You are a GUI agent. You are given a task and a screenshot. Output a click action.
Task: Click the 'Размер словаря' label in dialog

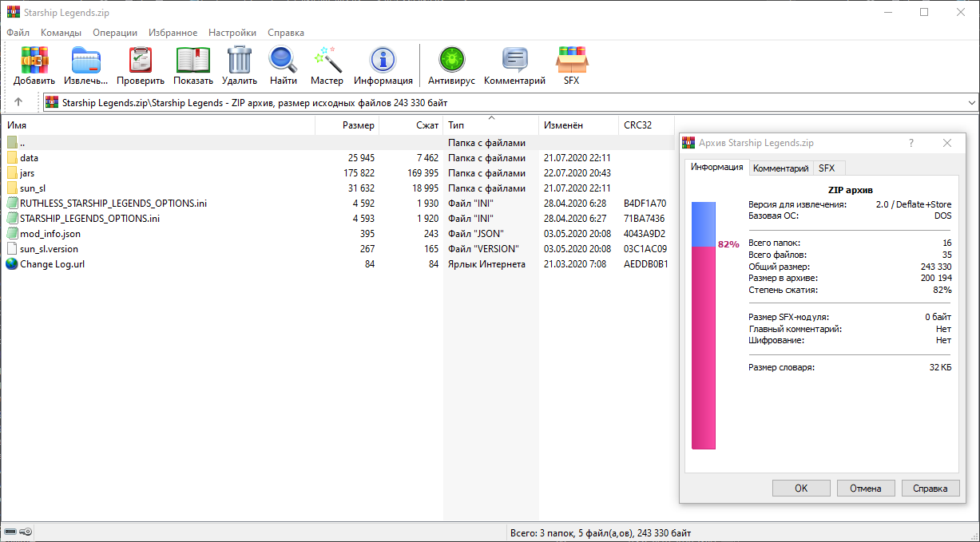click(782, 367)
